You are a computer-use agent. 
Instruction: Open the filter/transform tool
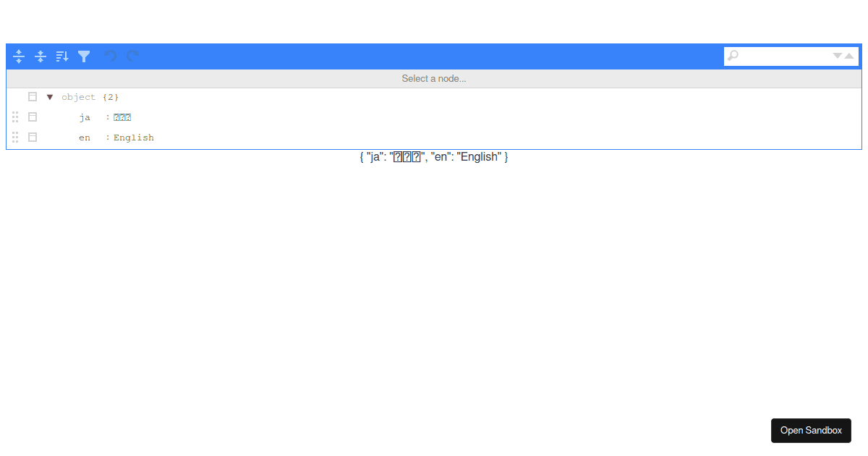click(x=84, y=56)
